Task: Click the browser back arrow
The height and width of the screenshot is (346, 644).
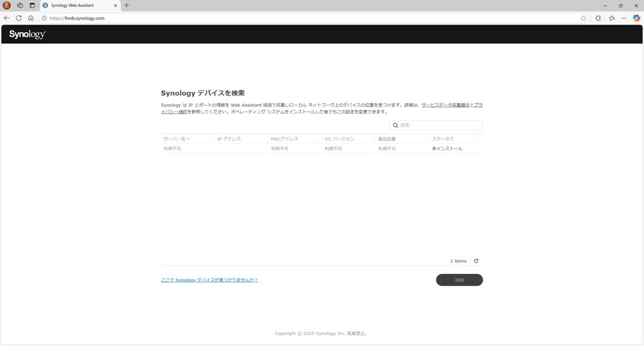Action: 6,18
